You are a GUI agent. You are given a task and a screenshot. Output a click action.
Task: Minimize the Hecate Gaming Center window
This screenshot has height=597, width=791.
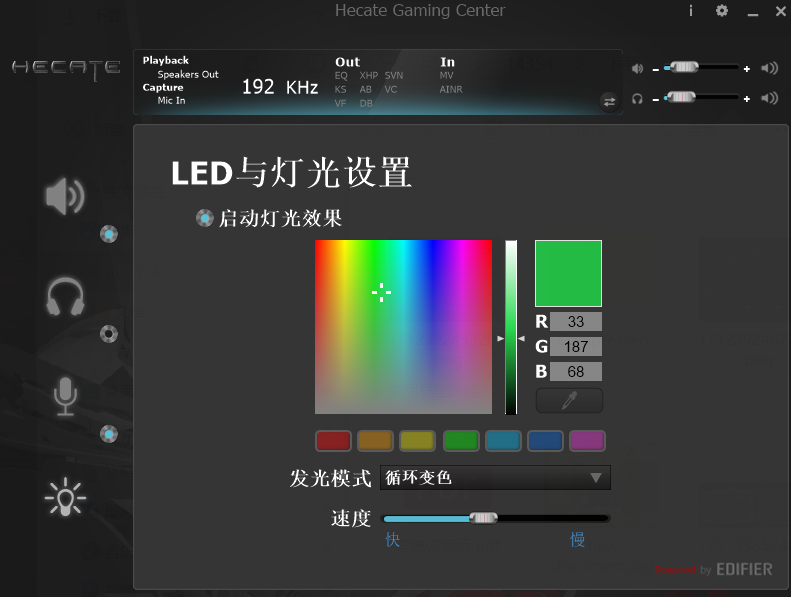753,14
